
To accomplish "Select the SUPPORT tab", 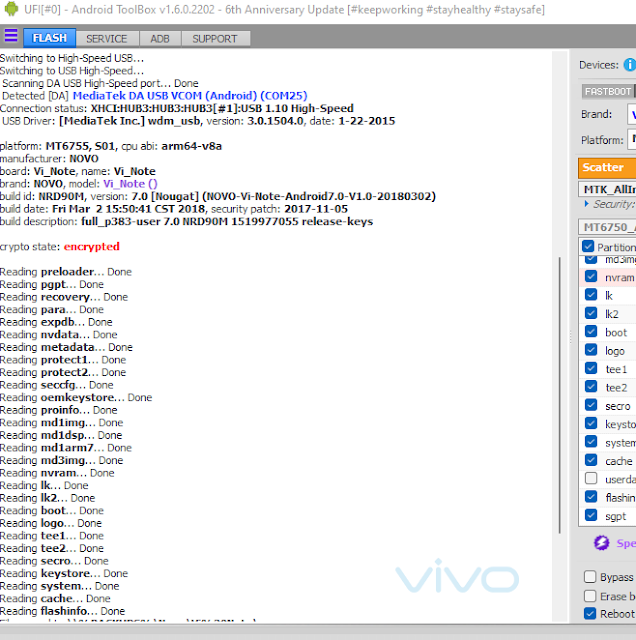I will click(x=215, y=39).
